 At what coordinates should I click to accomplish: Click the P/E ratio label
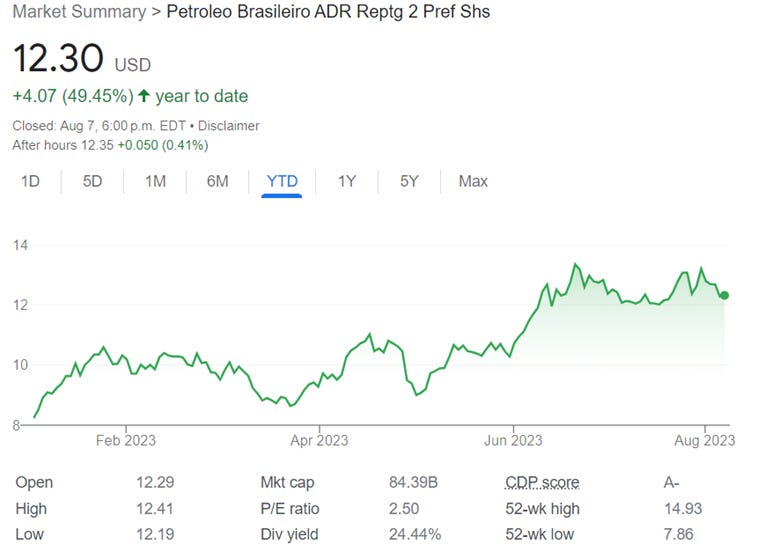pyautogui.click(x=290, y=509)
